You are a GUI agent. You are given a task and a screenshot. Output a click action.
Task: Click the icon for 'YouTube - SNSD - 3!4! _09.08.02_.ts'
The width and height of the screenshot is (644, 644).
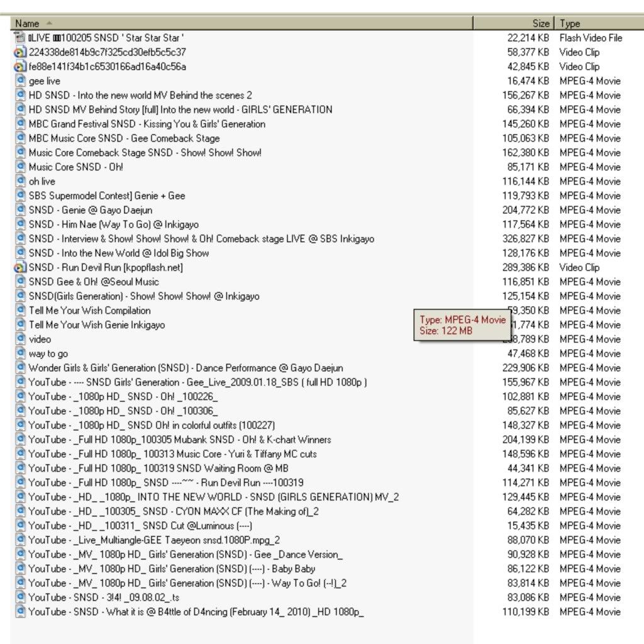[20, 597]
